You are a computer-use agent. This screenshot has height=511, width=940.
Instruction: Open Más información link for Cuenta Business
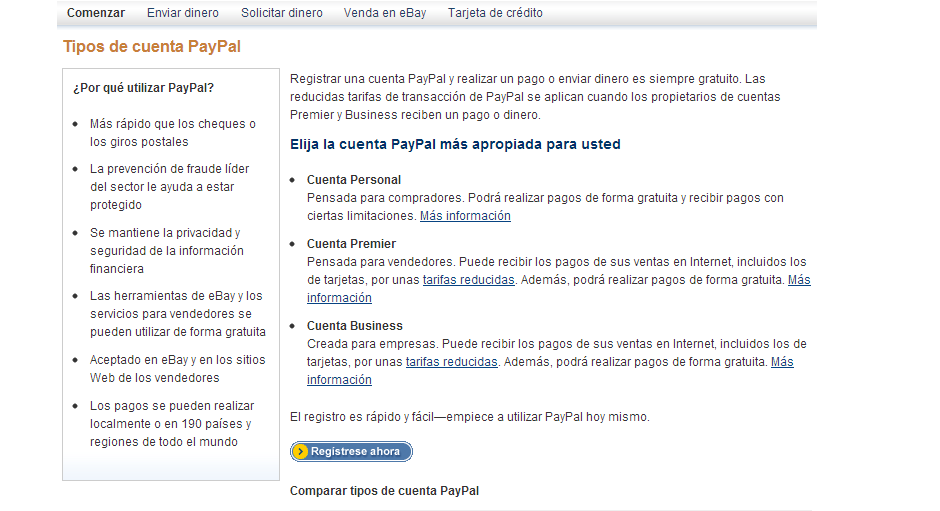click(782, 362)
